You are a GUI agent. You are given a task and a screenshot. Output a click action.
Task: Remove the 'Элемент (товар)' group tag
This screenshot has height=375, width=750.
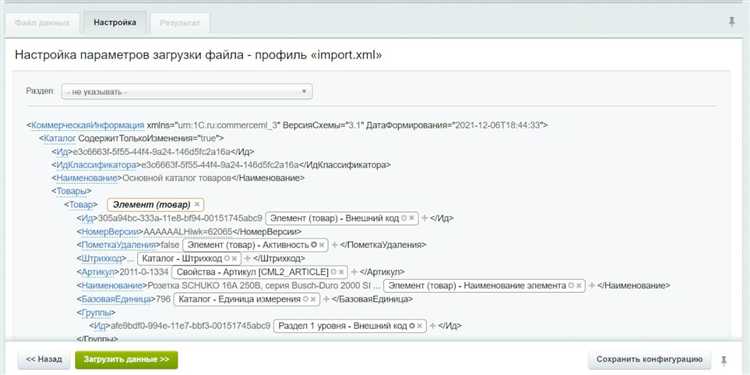[197, 204]
